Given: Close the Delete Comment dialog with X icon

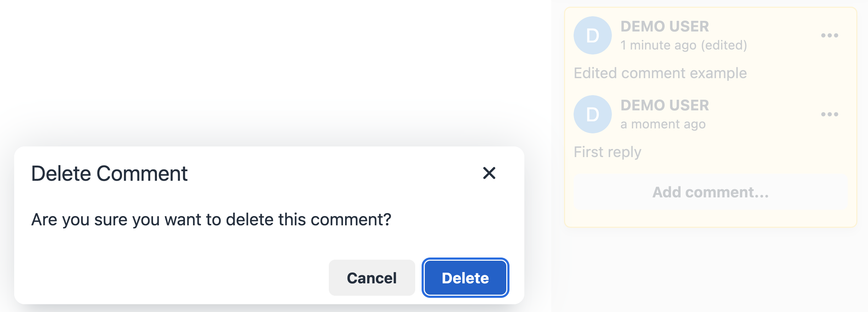Looking at the screenshot, I should coord(489,173).
